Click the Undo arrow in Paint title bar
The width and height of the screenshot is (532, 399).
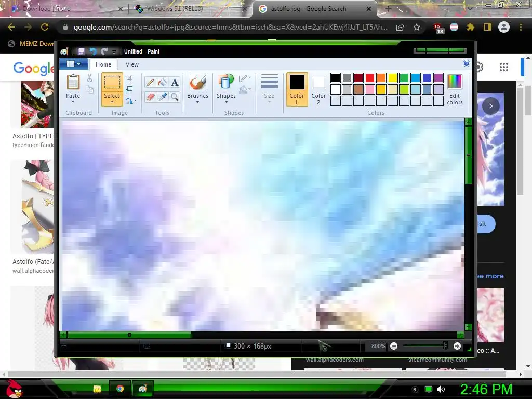(93, 51)
